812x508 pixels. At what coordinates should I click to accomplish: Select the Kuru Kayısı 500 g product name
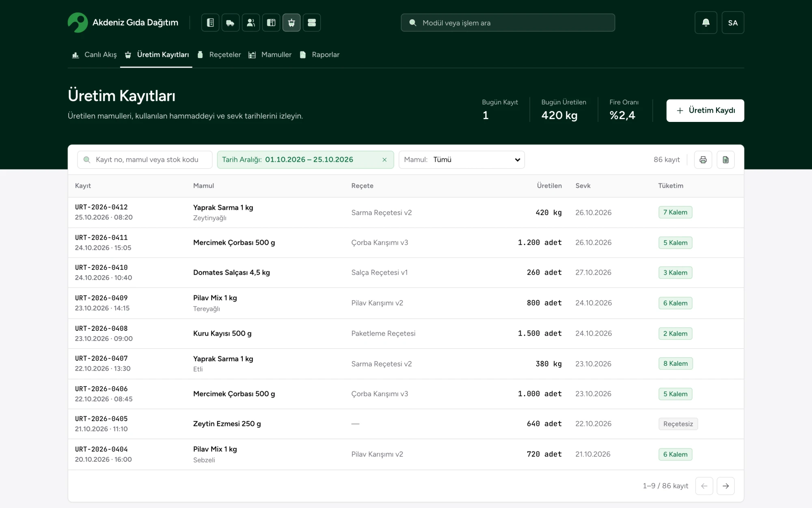pos(222,334)
